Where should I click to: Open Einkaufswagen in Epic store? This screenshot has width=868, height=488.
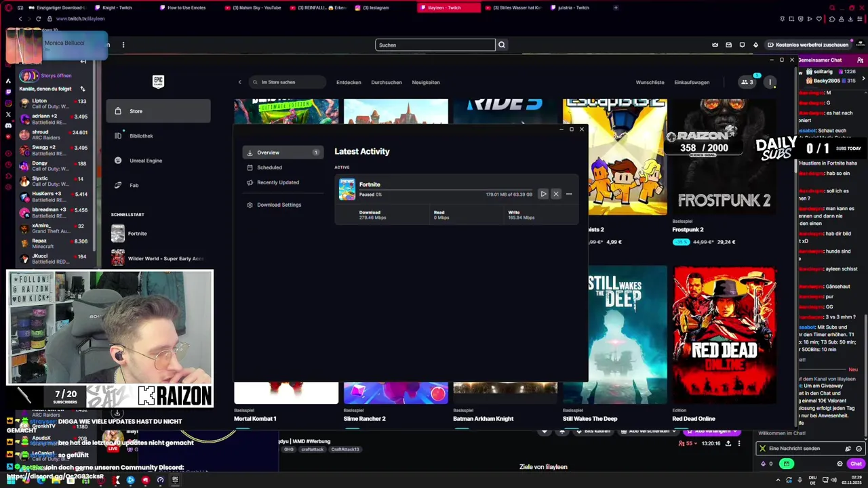pos(692,82)
